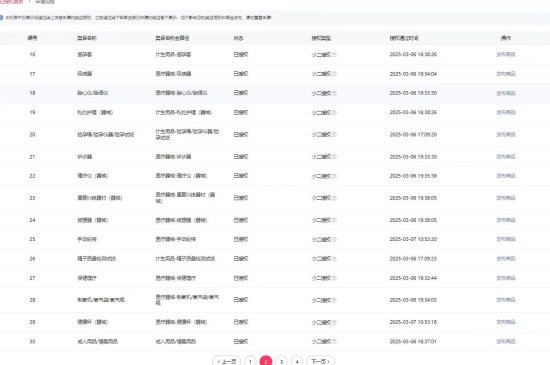This screenshot has height=365, width=550.
Task: Click the info icon beside authorization type in row 19
Action: click(x=334, y=113)
